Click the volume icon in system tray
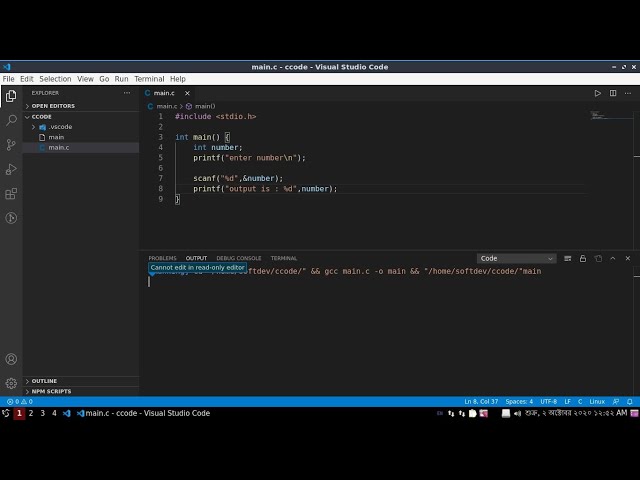 [x=517, y=413]
